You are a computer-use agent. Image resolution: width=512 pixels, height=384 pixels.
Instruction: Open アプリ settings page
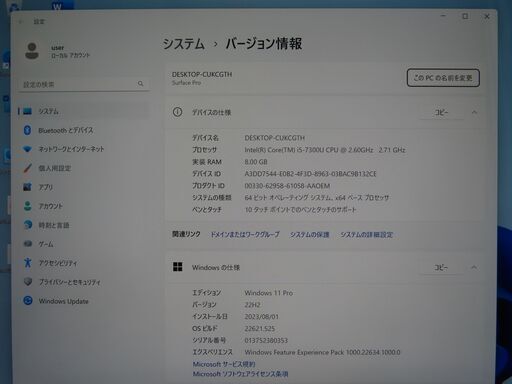[83, 187]
